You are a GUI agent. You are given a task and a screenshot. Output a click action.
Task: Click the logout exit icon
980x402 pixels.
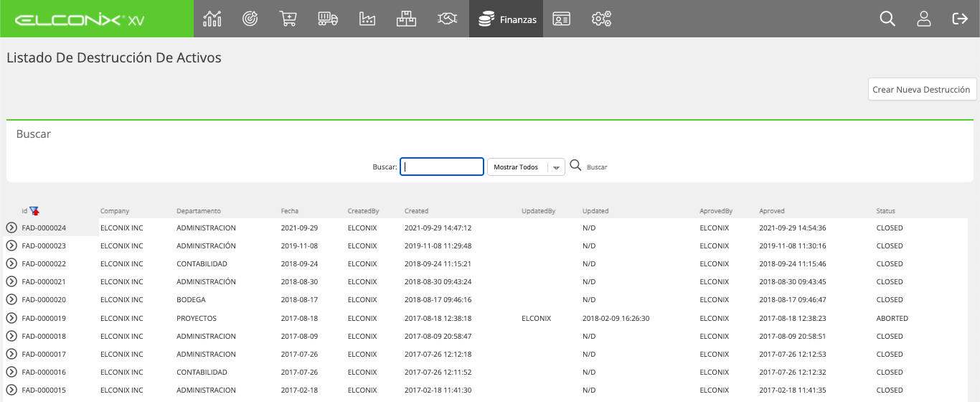point(960,19)
